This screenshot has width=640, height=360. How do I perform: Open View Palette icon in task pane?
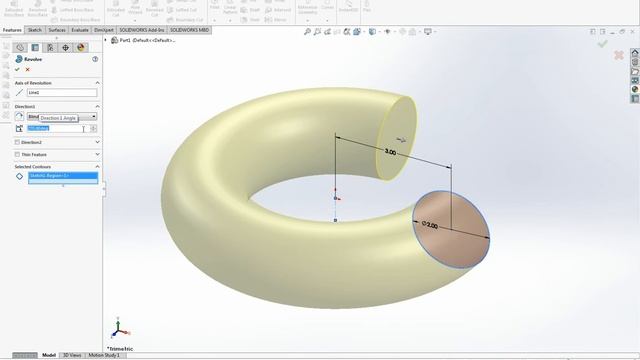[x=635, y=80]
